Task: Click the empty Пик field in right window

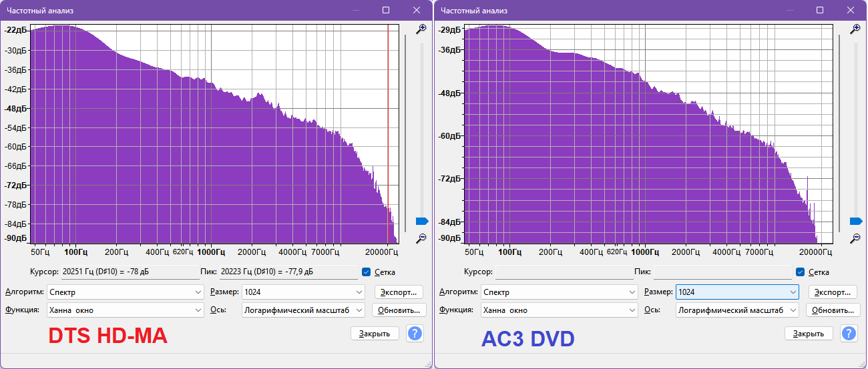Action: pos(722,272)
